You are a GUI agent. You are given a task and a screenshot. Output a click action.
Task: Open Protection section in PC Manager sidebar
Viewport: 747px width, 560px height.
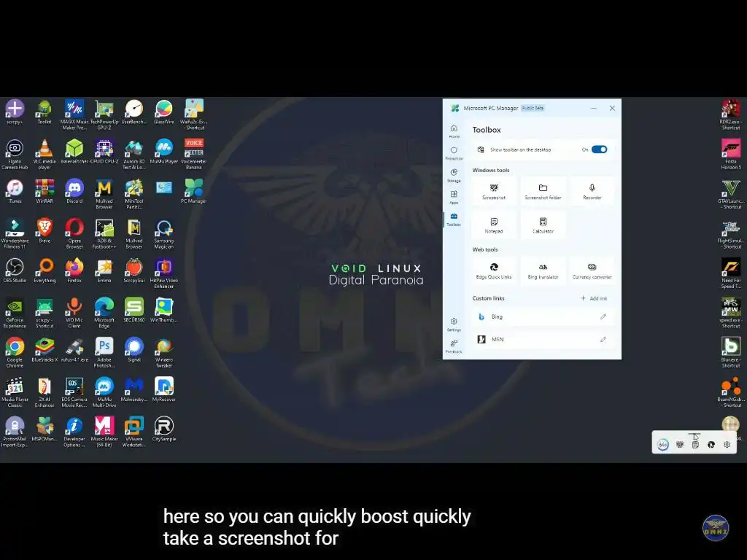pos(454,153)
